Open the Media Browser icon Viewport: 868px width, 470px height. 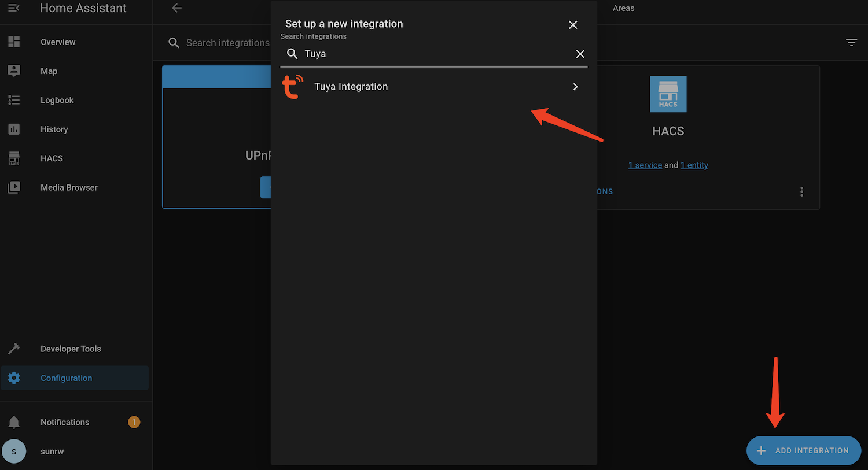click(14, 187)
